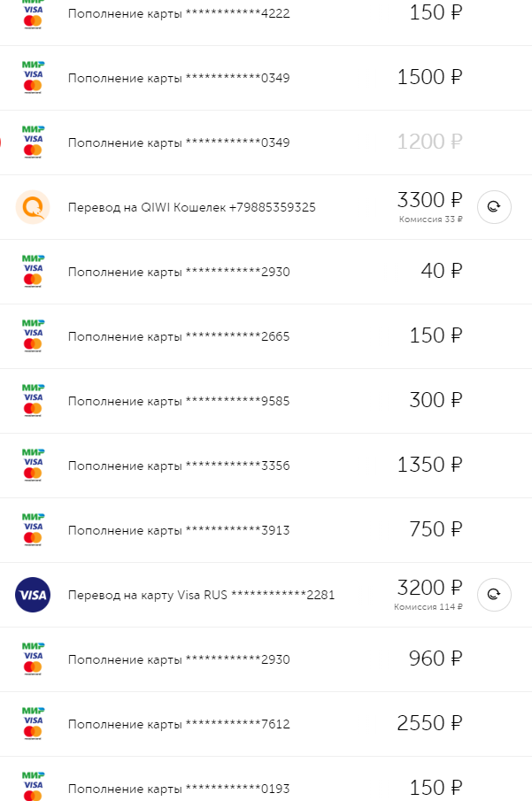Open the greyed-out 1200 ₽ transaction amount
This screenshot has height=801, width=532.
click(429, 142)
